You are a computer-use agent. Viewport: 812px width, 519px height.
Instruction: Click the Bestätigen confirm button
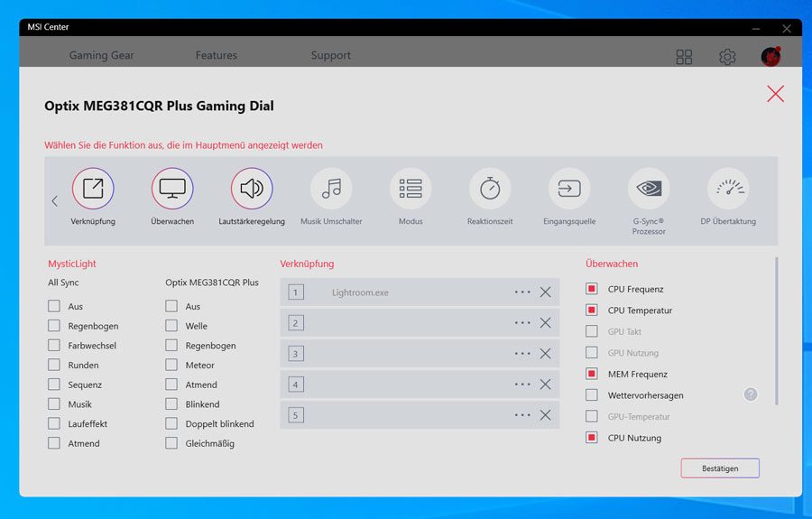coord(720,468)
